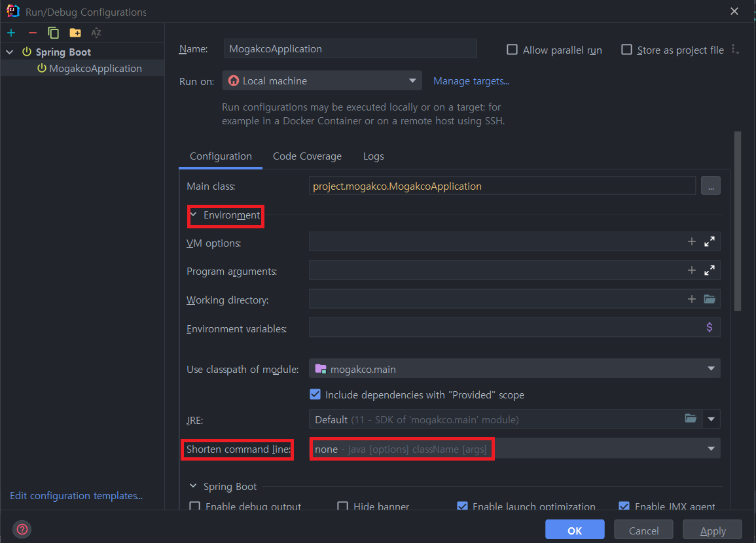Enable Allow parallel run checkbox
The height and width of the screenshot is (543, 756).
click(512, 50)
